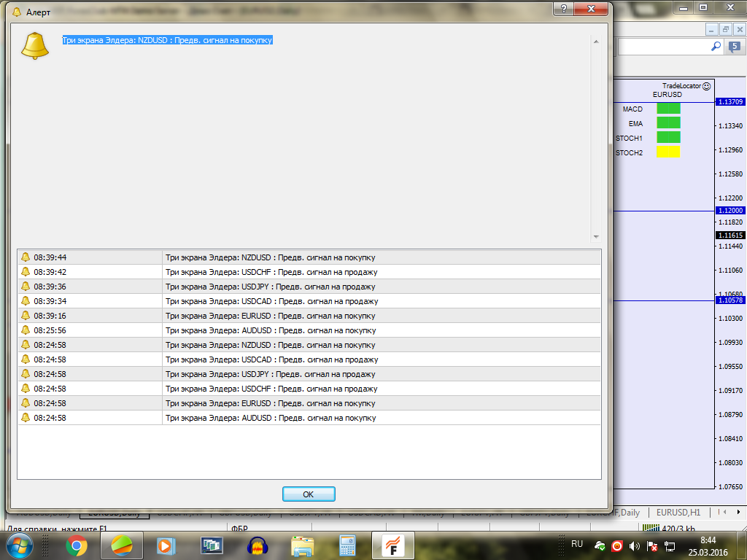This screenshot has height=560, width=747.
Task: Click the bell icon in the 08:39:42 row
Action: click(26, 271)
